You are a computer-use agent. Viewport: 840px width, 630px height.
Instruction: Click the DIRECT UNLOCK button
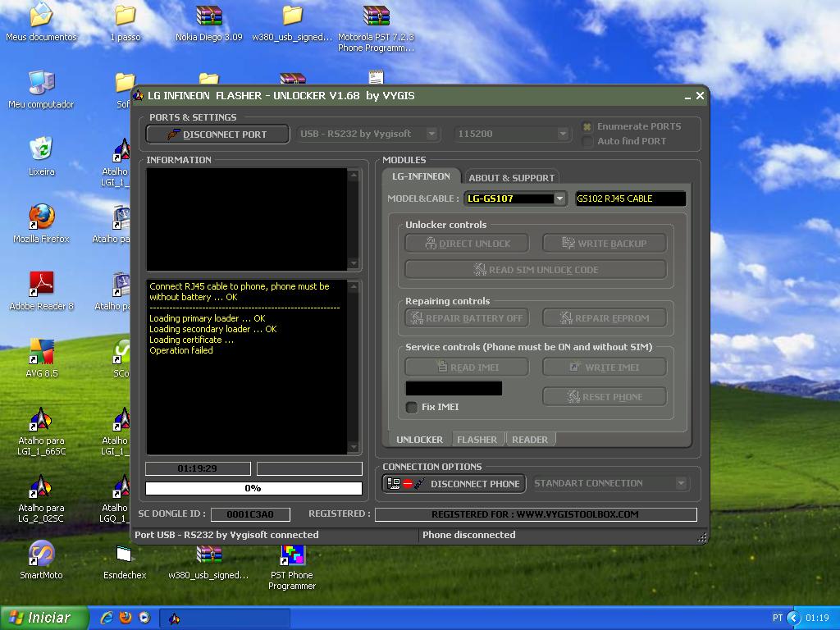467,243
